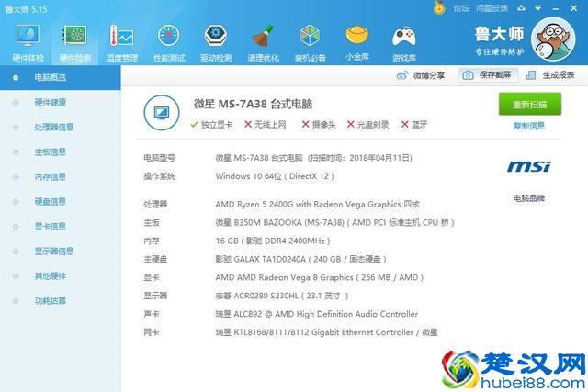Click the heading 微星 MS-7A38 台式电脑
This screenshot has height=392, width=588.
coord(254,104)
